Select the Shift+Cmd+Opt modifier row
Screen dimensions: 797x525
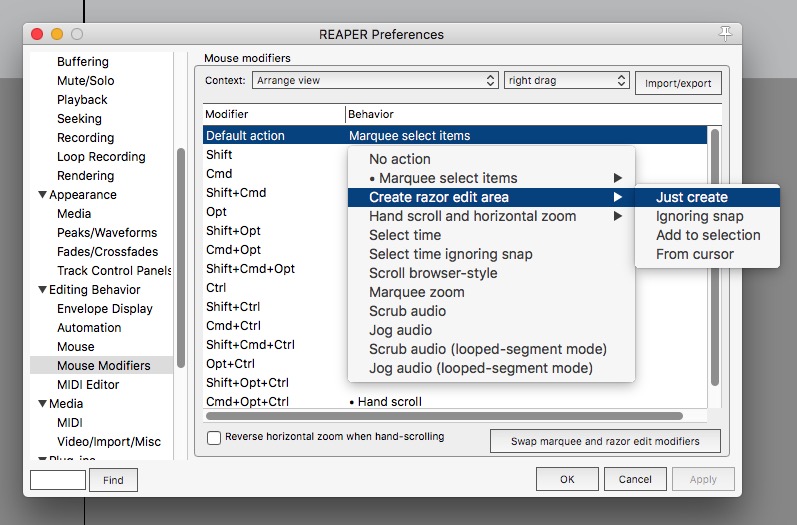pos(274,268)
